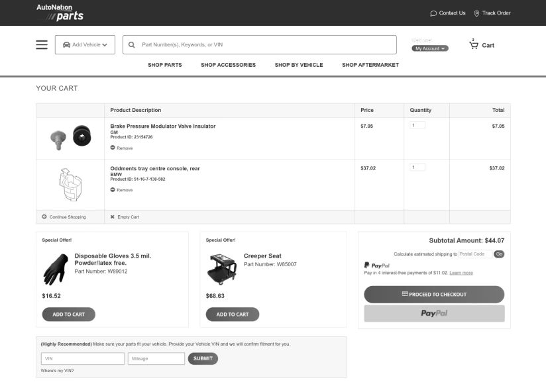Click the Contact Us chat icon
Viewport: 546px width, 392px height.
433,13
